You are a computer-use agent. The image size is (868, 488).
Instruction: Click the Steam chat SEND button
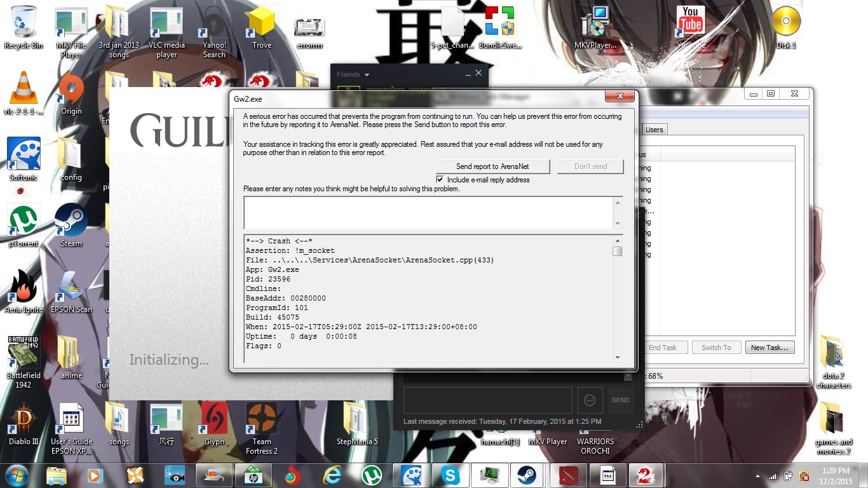point(621,400)
